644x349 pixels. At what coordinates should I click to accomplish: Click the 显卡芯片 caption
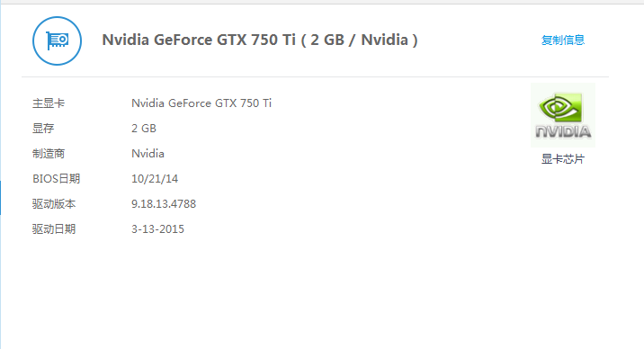point(563,159)
